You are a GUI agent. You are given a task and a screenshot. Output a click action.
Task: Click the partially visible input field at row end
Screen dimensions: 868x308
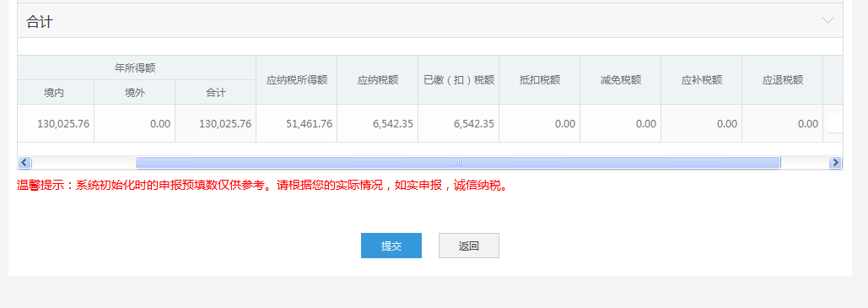[x=835, y=123]
